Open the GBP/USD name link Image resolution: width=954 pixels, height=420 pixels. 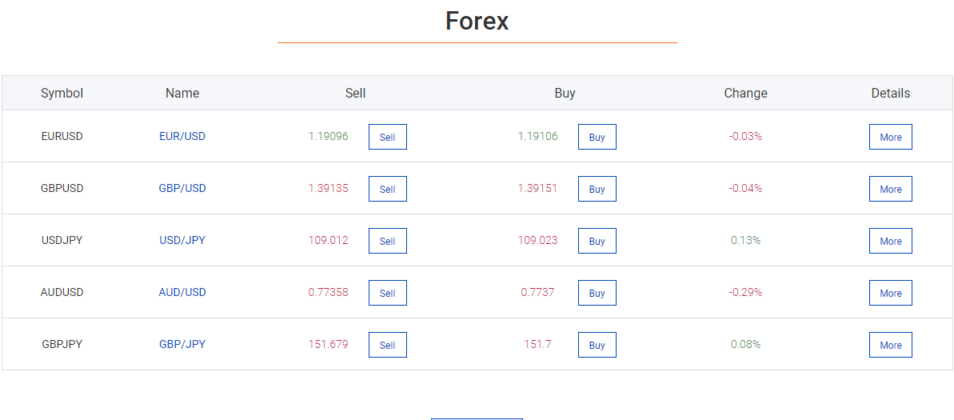pyautogui.click(x=183, y=188)
